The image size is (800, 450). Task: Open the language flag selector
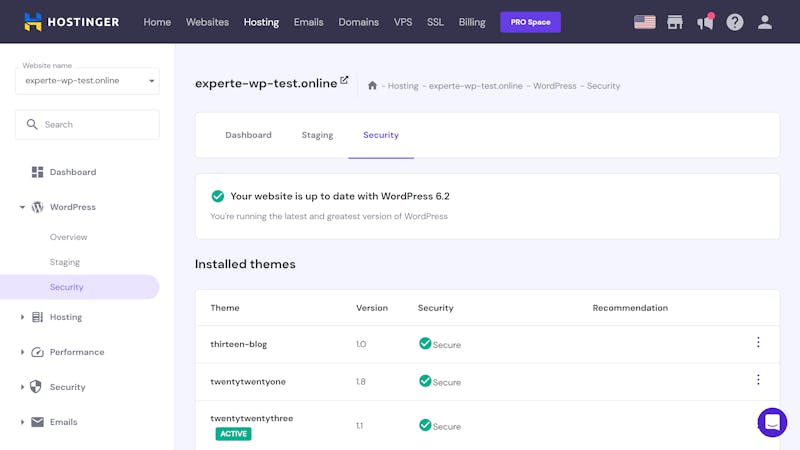coord(645,22)
